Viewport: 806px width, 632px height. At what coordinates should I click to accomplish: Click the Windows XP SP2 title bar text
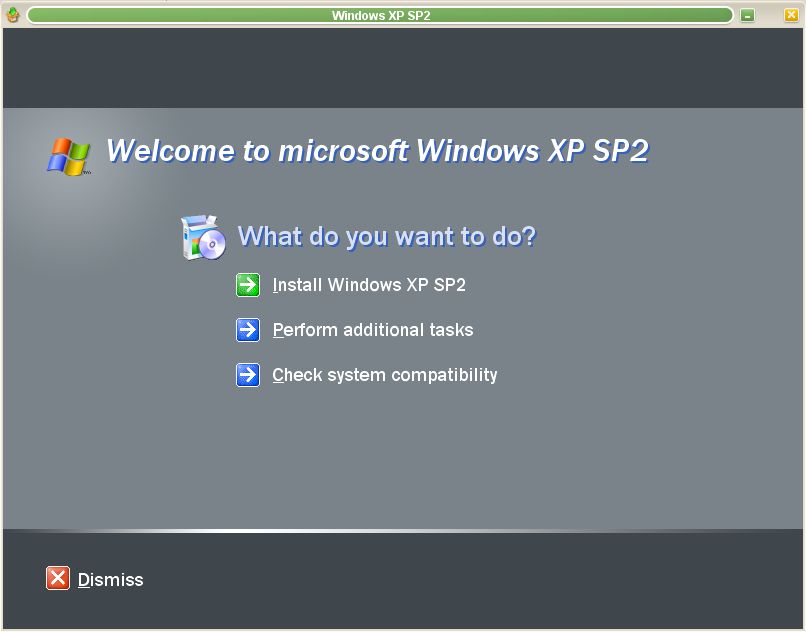pyautogui.click(x=381, y=15)
